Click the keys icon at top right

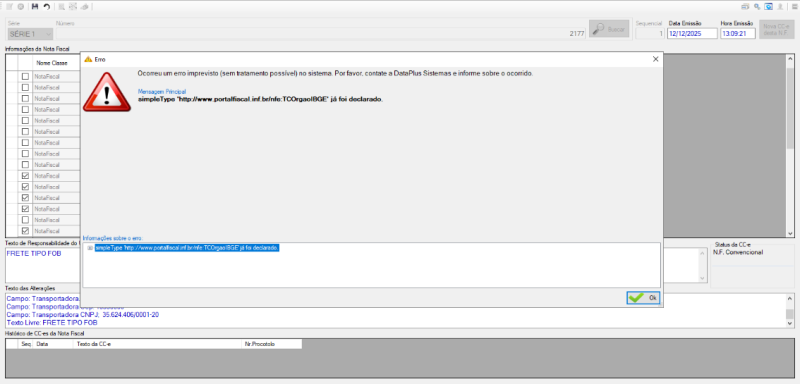(757, 7)
